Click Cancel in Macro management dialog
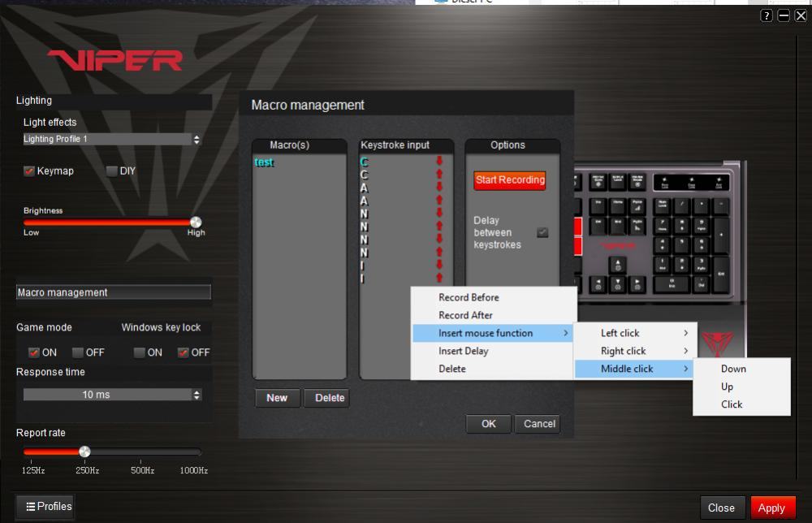This screenshot has width=812, height=523. coord(539,424)
